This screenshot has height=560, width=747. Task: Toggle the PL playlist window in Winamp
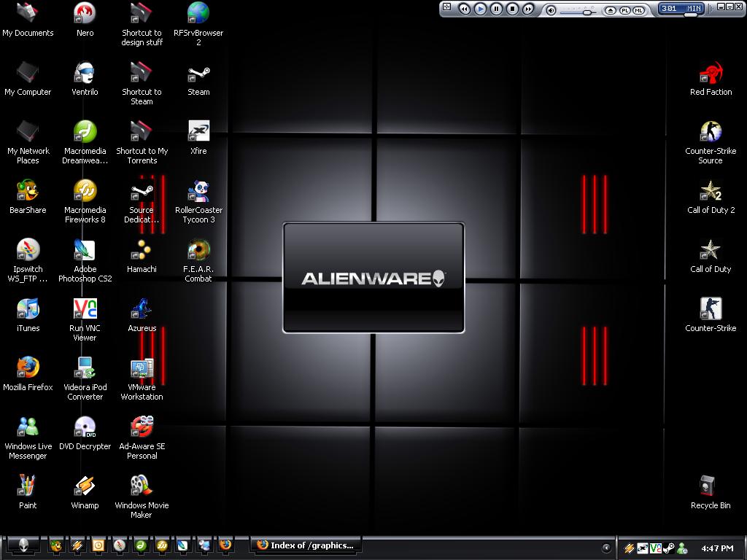tap(624, 9)
